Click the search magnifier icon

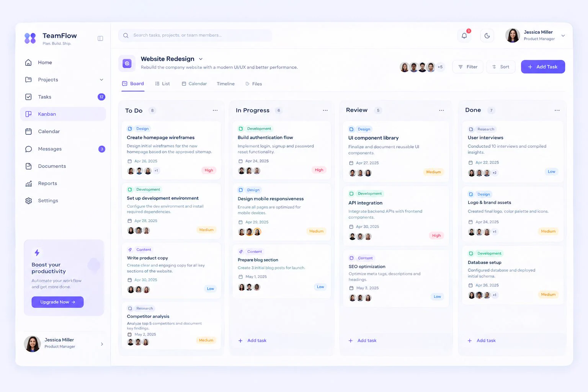[126, 36]
